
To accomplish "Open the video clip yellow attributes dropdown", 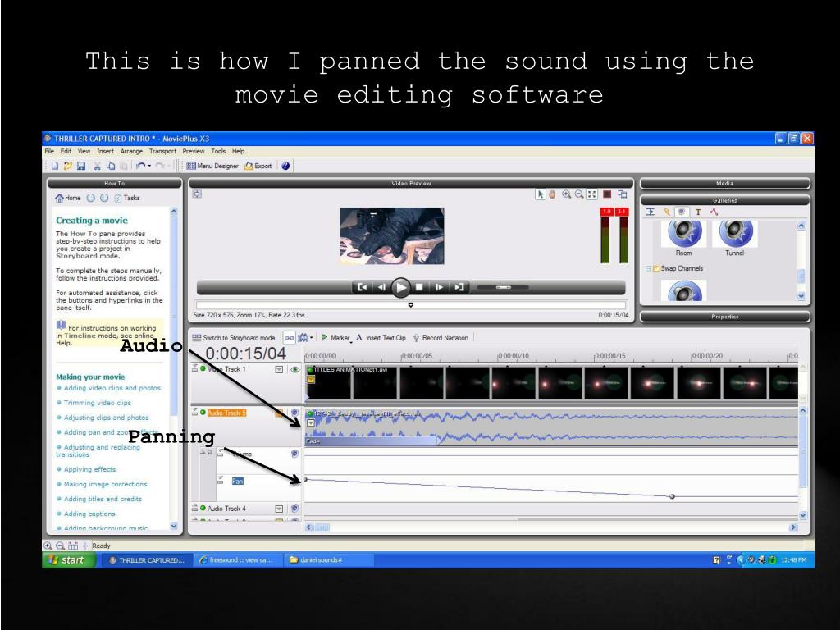I will click(x=311, y=379).
